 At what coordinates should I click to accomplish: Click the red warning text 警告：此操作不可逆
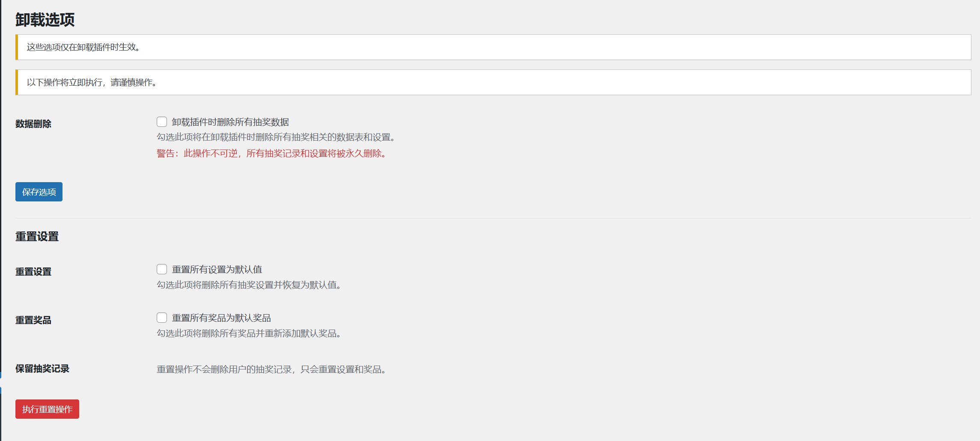[197, 153]
